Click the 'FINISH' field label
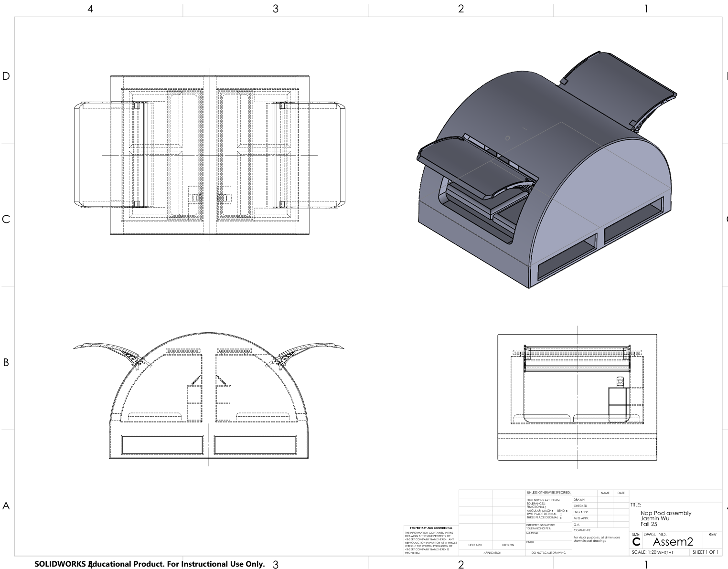728x569 pixels. pos(530,542)
